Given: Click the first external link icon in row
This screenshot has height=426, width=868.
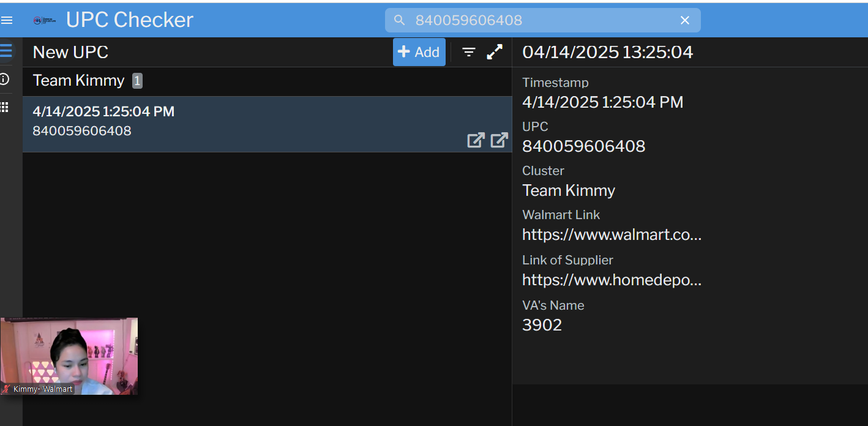Looking at the screenshot, I should point(476,140).
